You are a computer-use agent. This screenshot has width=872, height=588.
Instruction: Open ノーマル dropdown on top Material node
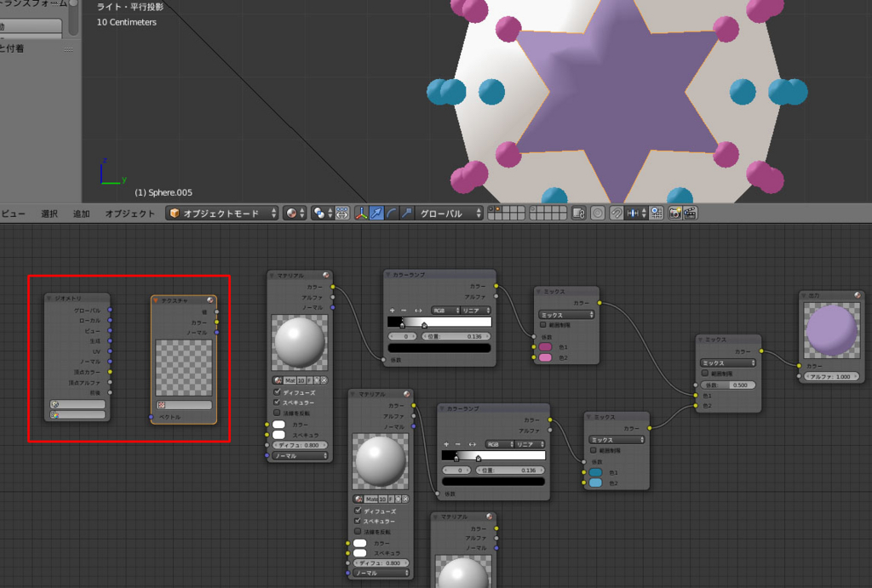tap(301, 456)
